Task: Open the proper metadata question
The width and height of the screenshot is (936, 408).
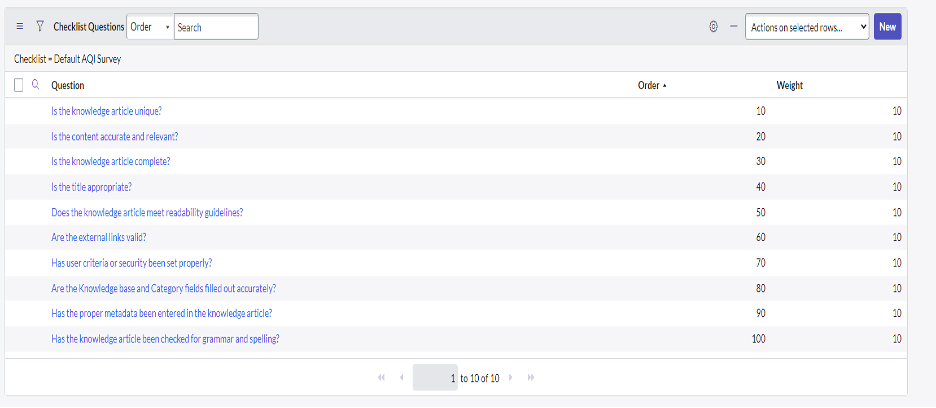Action: coord(162,313)
